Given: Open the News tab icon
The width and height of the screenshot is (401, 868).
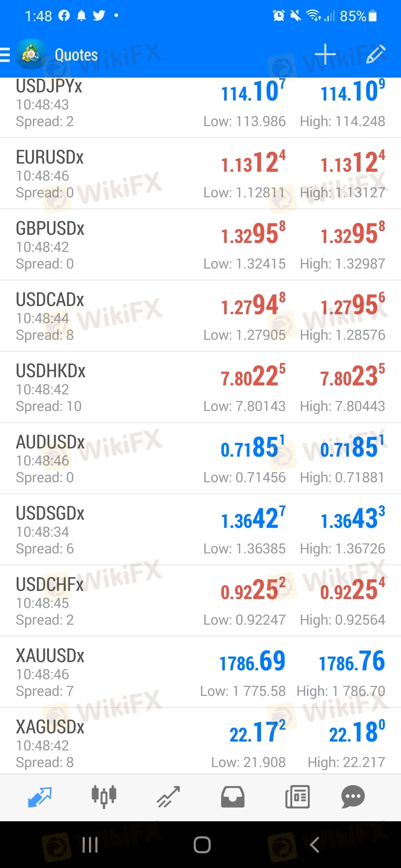Looking at the screenshot, I should (x=297, y=797).
